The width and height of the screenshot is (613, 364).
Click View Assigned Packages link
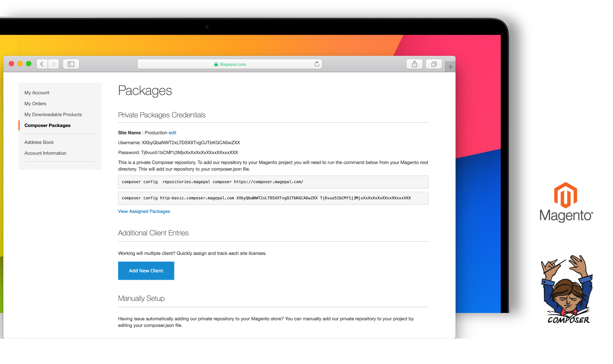coord(144,211)
